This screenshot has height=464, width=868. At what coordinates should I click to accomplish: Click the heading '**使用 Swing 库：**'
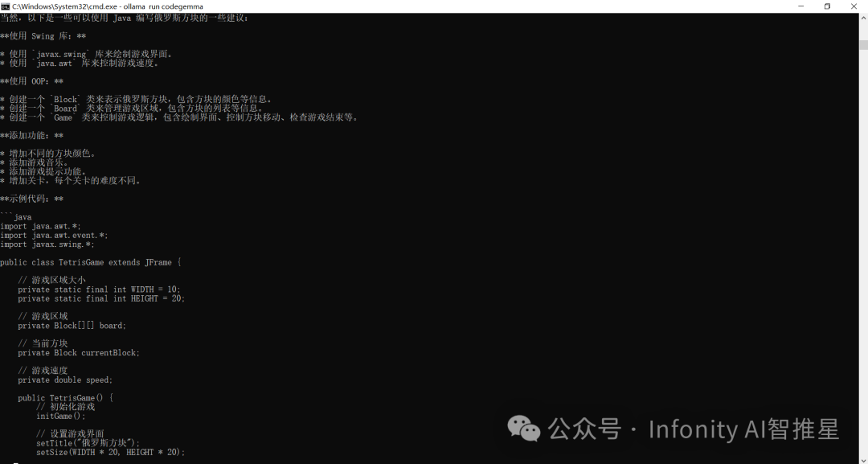43,36
